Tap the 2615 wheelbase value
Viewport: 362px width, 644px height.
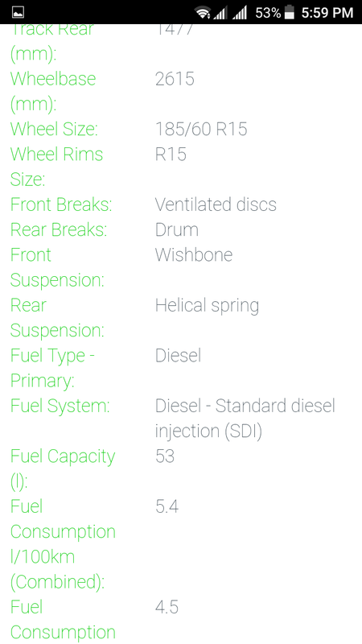(x=175, y=79)
